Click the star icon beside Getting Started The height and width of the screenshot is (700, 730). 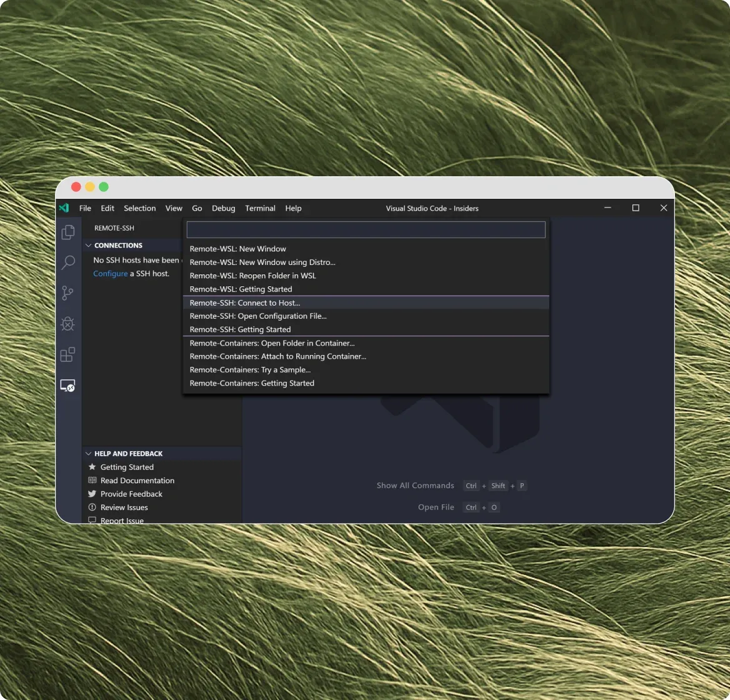pyautogui.click(x=92, y=467)
